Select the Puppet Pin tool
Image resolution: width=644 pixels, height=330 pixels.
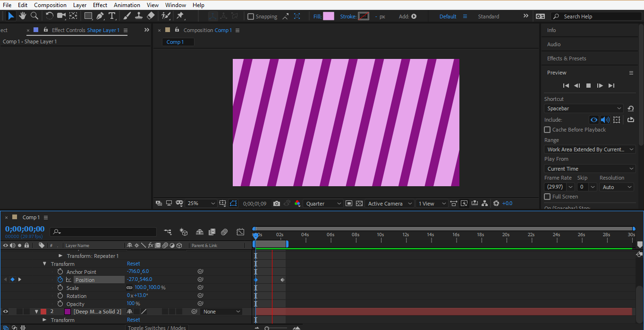point(180,16)
